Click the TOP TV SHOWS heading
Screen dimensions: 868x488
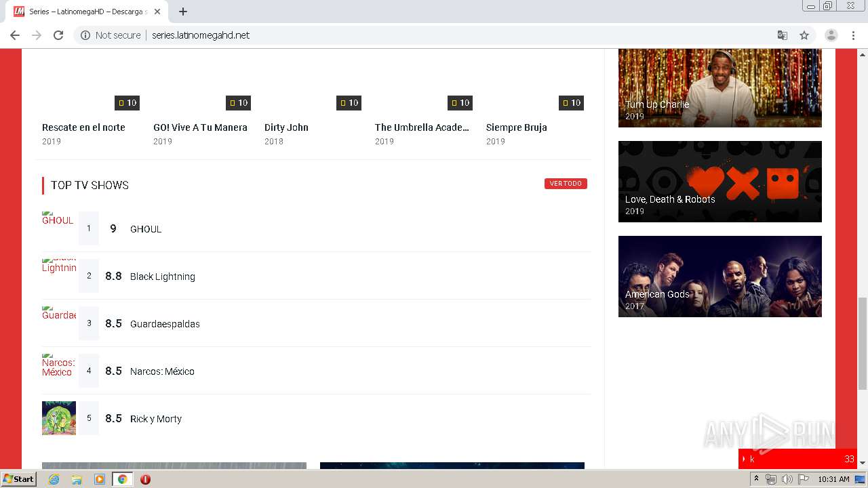point(90,185)
